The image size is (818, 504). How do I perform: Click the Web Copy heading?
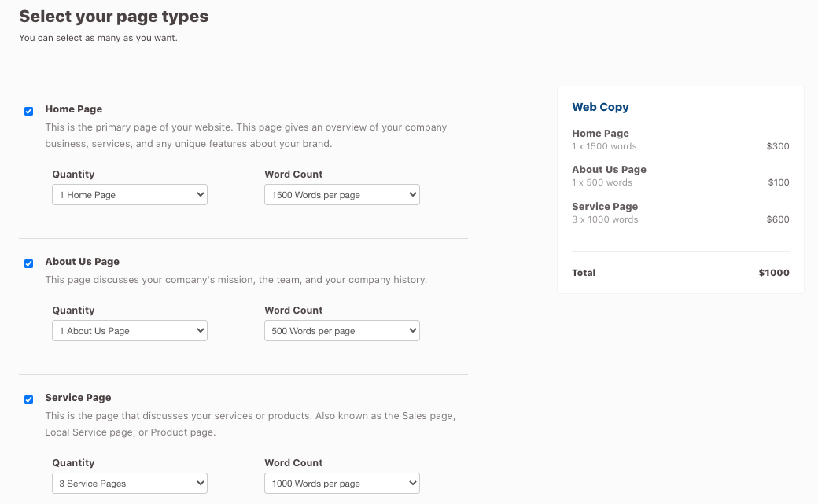(599, 107)
